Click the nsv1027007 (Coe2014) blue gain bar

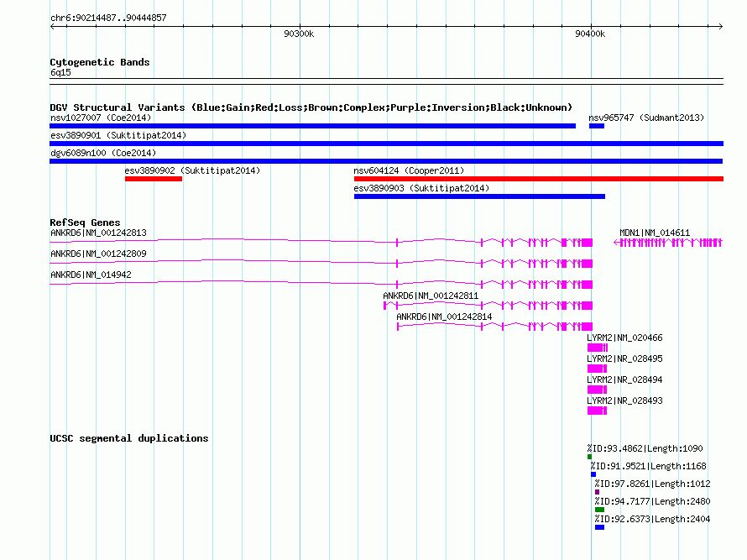tap(312, 126)
